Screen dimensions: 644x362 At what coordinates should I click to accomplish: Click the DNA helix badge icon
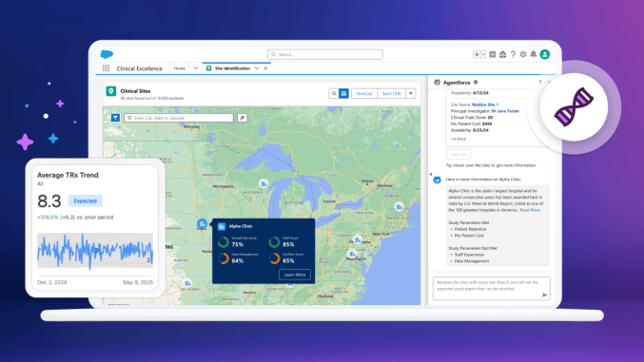(x=574, y=106)
